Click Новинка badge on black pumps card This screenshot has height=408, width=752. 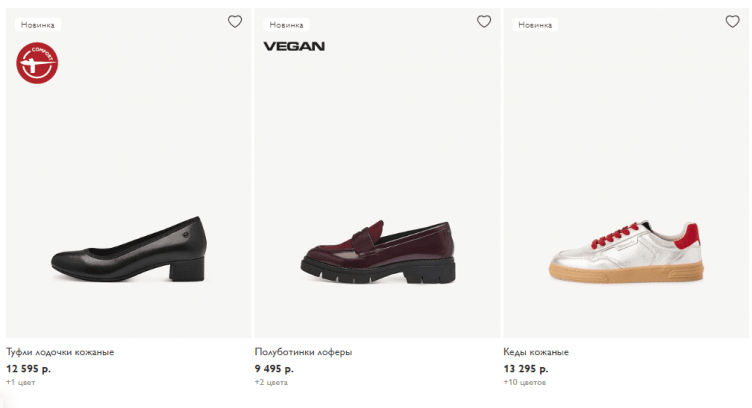coord(39,24)
